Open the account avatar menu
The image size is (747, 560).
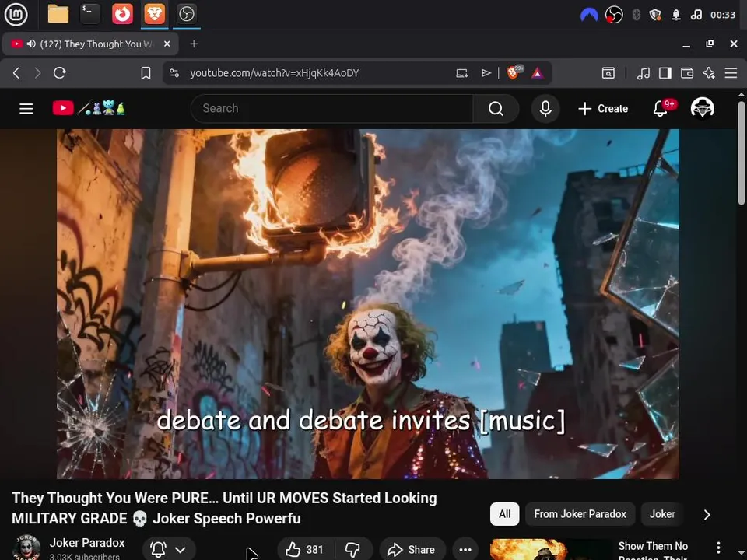(702, 108)
